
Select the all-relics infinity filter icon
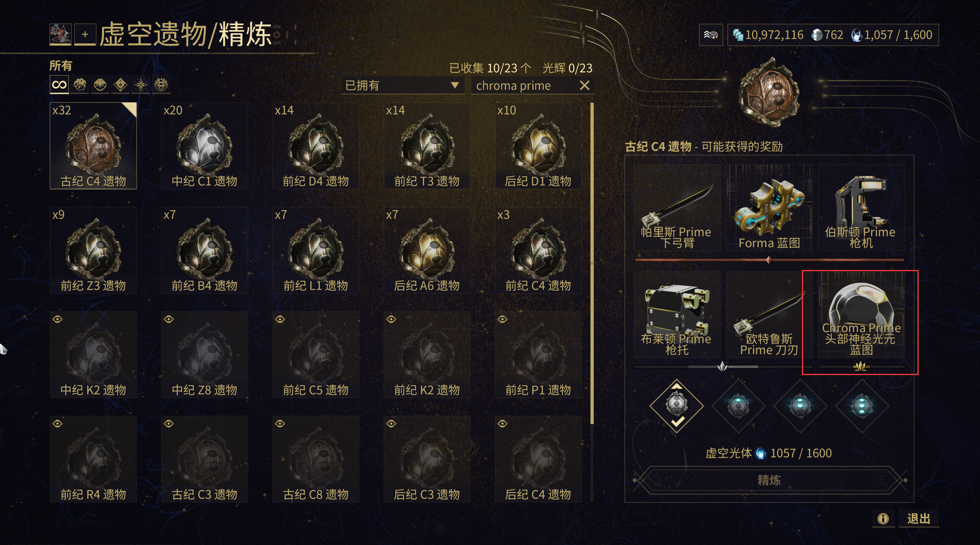(59, 85)
